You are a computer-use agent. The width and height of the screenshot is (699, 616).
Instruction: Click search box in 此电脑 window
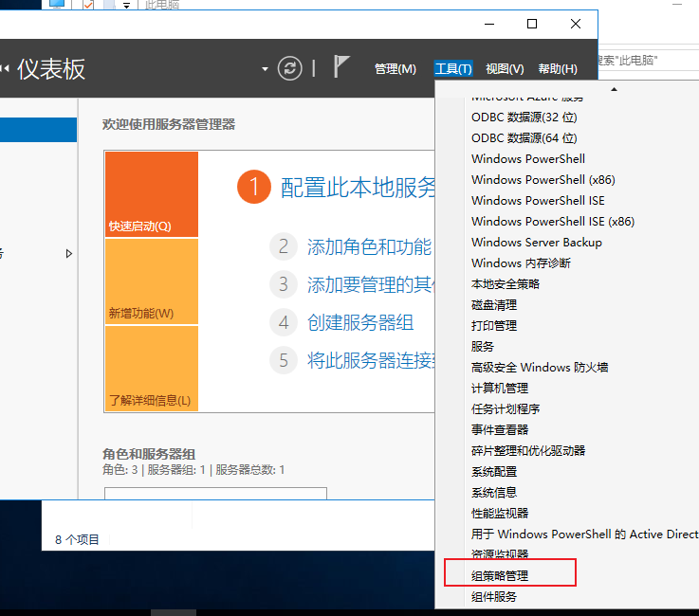tap(649, 61)
